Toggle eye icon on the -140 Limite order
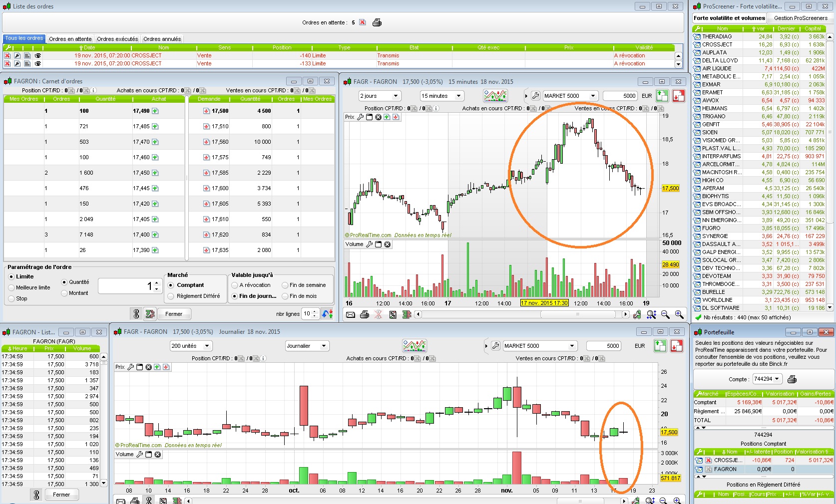Viewport: 836px width, 504px height. tap(37, 56)
